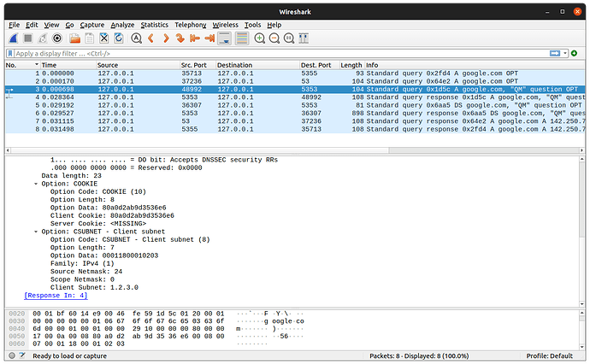590x364 pixels.
Task: Sort by the Destination column header
Action: 257,65
